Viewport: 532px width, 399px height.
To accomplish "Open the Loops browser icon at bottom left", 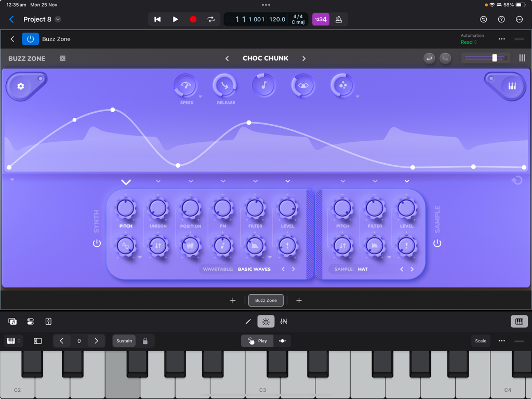I will tap(13, 322).
